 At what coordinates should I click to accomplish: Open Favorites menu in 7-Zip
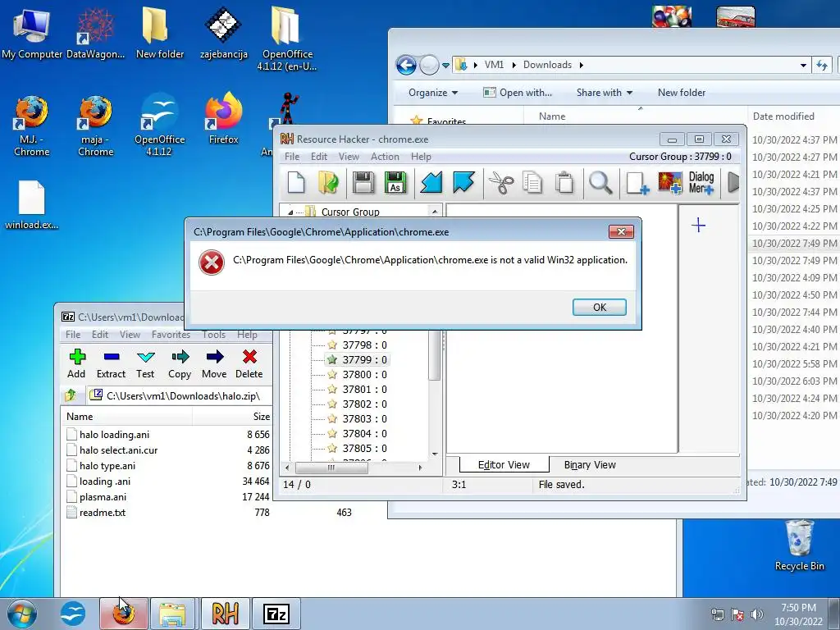coord(171,335)
